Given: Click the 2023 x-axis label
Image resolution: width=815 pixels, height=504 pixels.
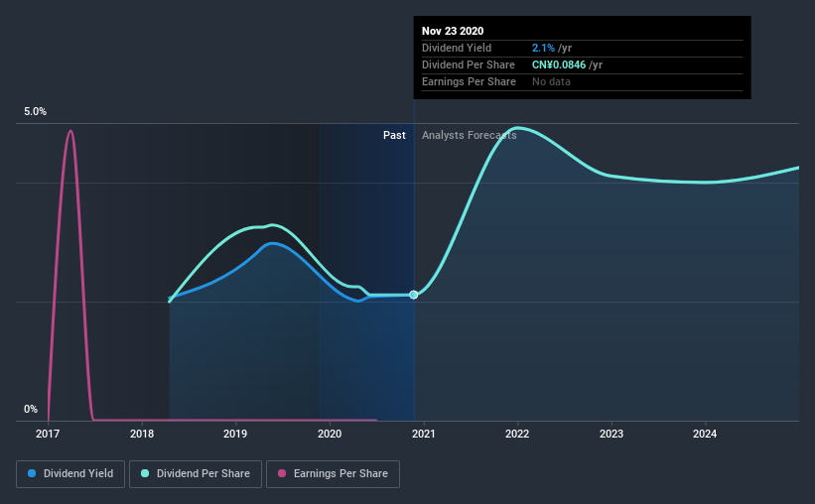Looking at the screenshot, I should coord(611,434).
